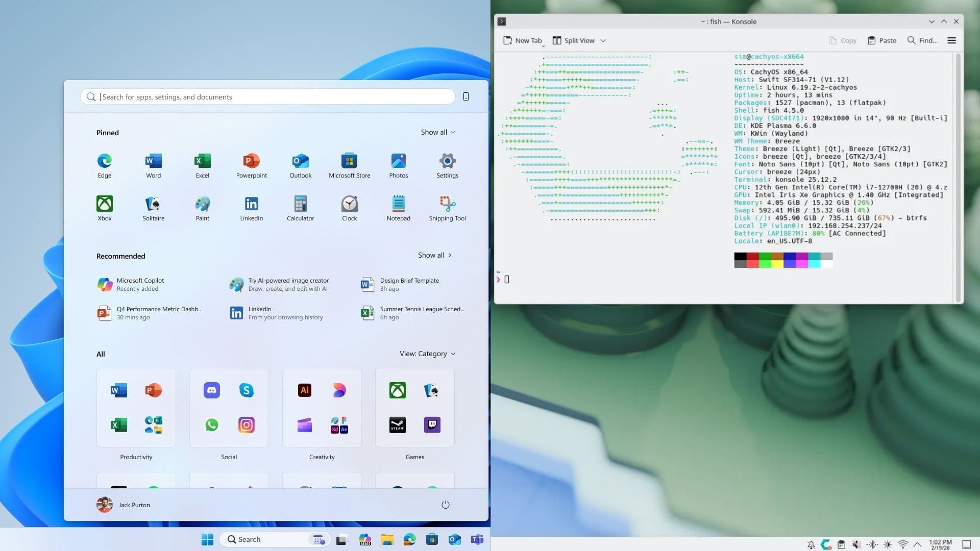The image size is (980, 551).
Task: Open the pinned Photos app
Action: coord(399,166)
